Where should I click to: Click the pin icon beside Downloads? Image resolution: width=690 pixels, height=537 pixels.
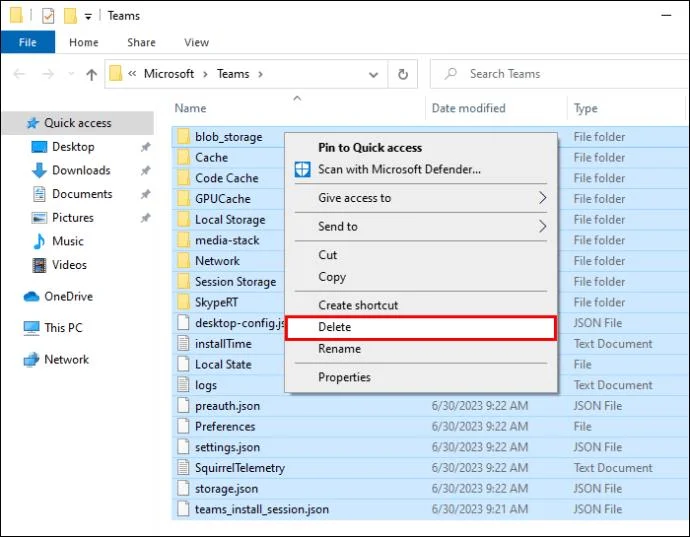click(145, 171)
